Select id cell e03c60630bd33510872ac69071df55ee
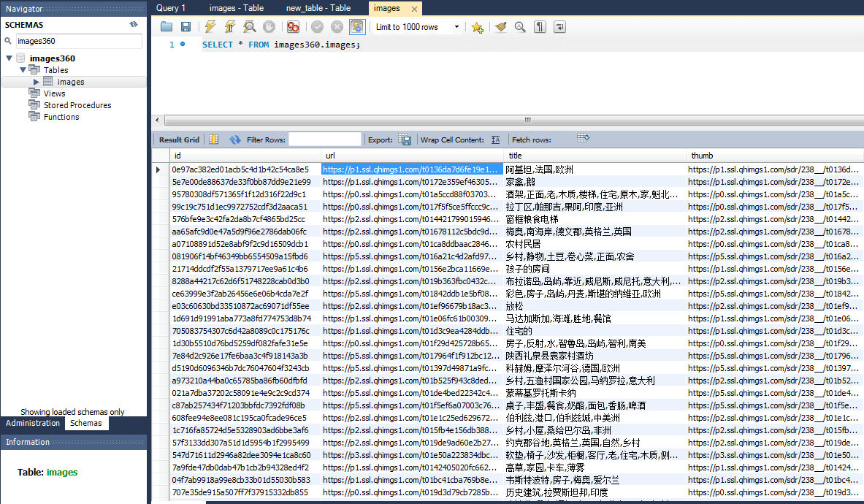 tap(245, 306)
